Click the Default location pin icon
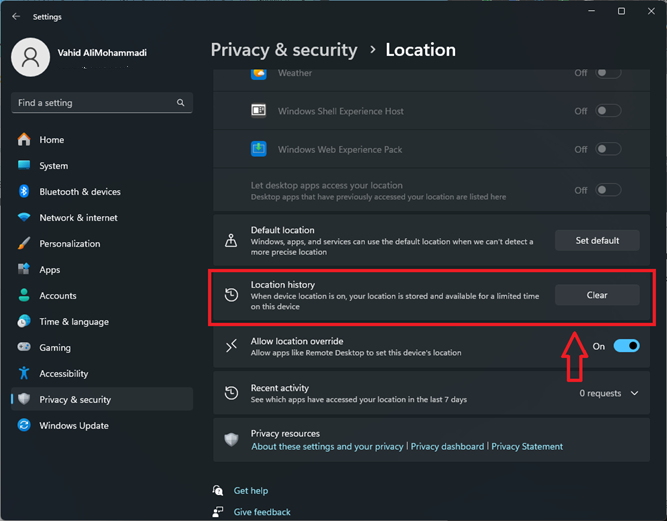The height and width of the screenshot is (521, 667). [x=231, y=240]
